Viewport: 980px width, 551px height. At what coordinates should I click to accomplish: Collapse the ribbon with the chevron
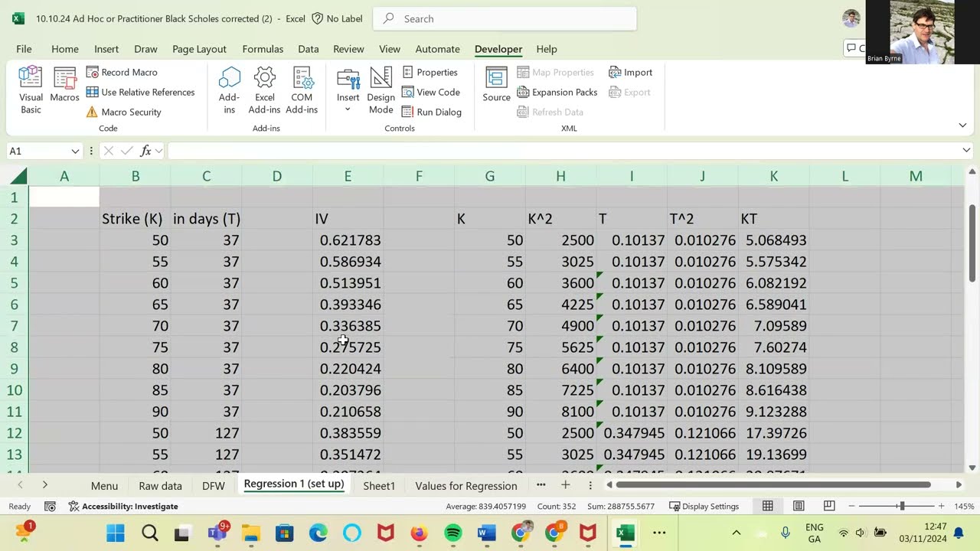962,125
